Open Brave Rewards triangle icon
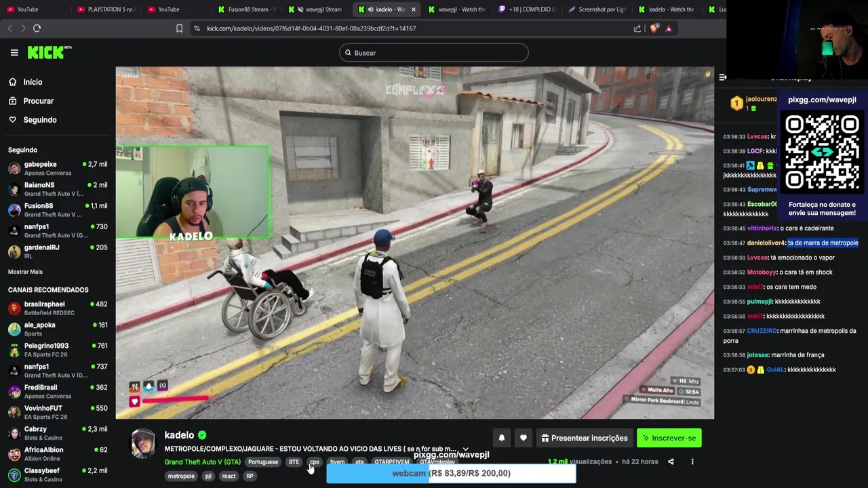Screen dimensions: 868x488 pos(669,28)
